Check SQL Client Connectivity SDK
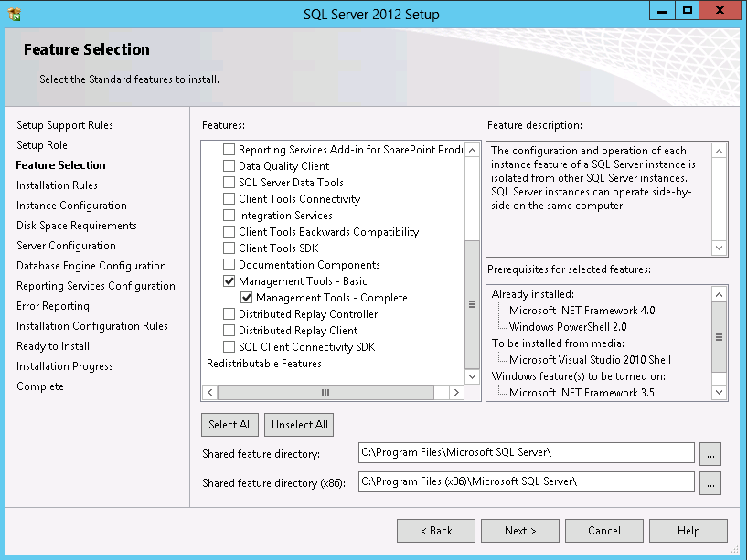 (x=229, y=346)
